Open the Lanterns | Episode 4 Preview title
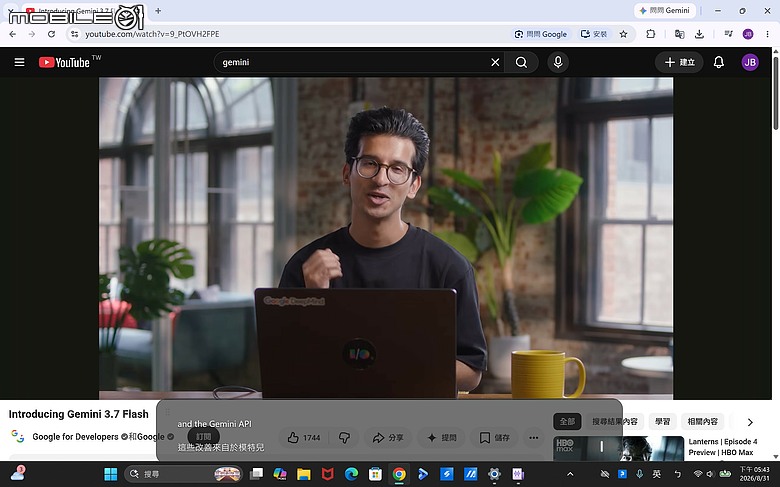This screenshot has width=780, height=487. pyautogui.click(x=723, y=447)
